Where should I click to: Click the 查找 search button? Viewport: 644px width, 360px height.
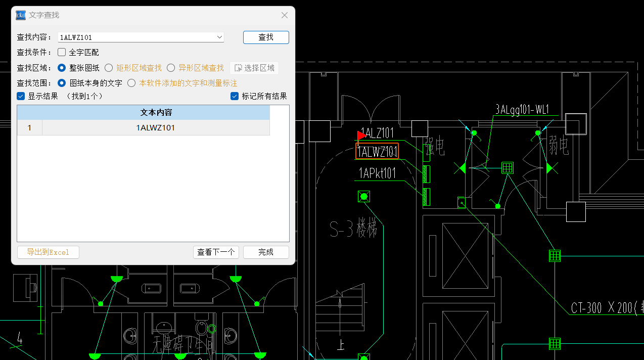[266, 37]
